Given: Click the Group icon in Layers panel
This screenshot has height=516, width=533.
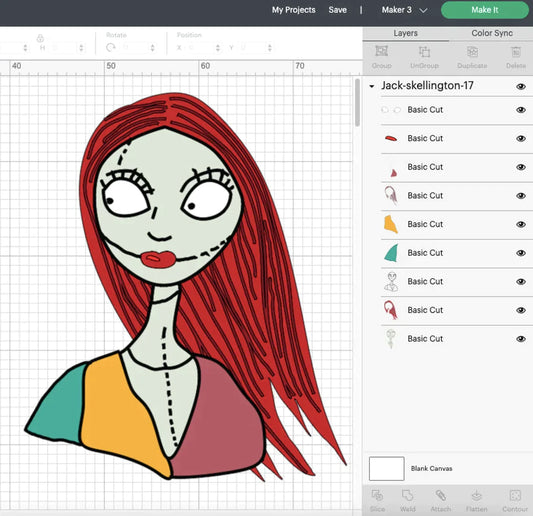Looking at the screenshot, I should tap(381, 52).
